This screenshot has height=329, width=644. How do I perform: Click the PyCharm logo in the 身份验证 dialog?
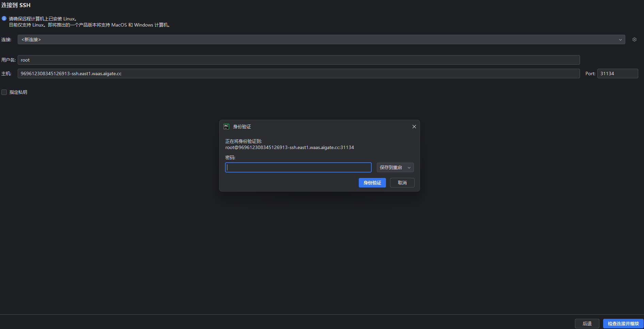[226, 127]
